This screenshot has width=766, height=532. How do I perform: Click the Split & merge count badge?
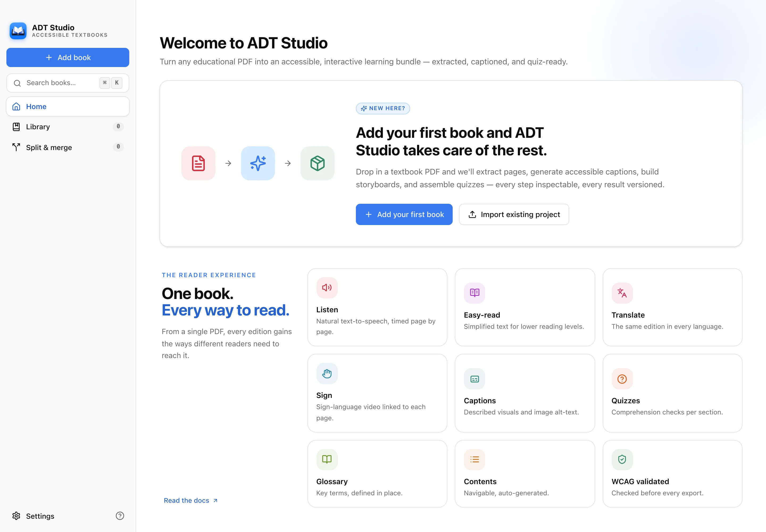[118, 147]
